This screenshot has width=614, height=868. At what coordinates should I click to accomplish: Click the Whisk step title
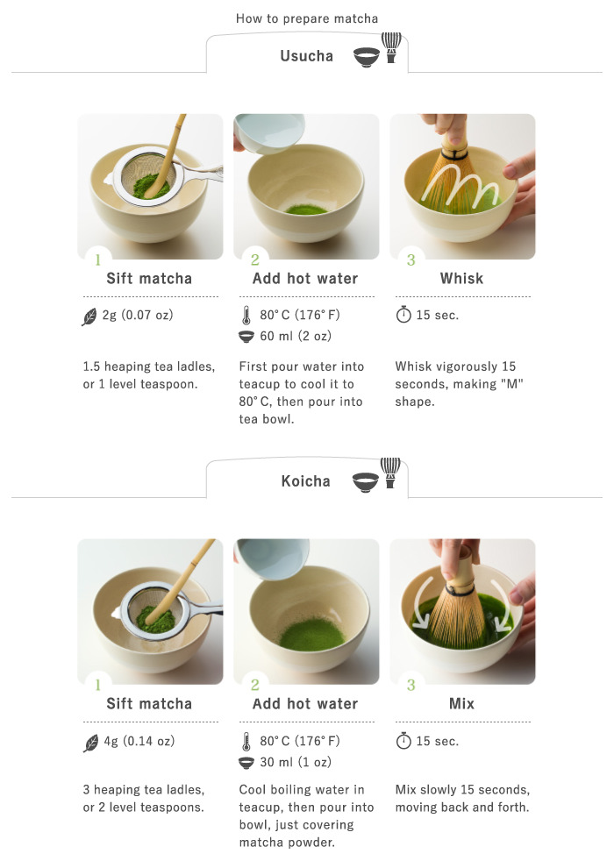[461, 279]
